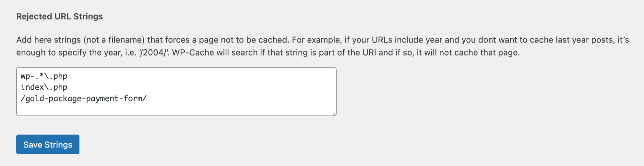
Task: Click the 'php' extension on wp- line
Action: tap(61, 76)
